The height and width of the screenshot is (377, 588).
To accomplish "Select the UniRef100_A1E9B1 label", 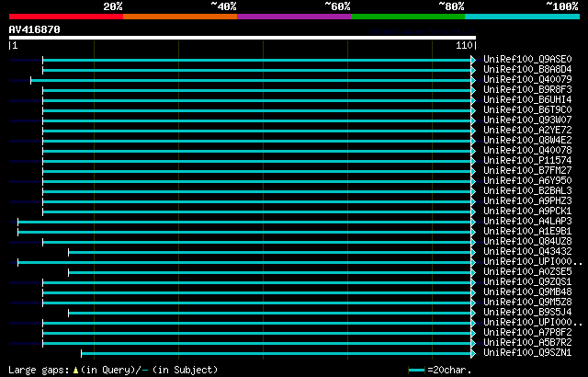I will click(x=527, y=232).
